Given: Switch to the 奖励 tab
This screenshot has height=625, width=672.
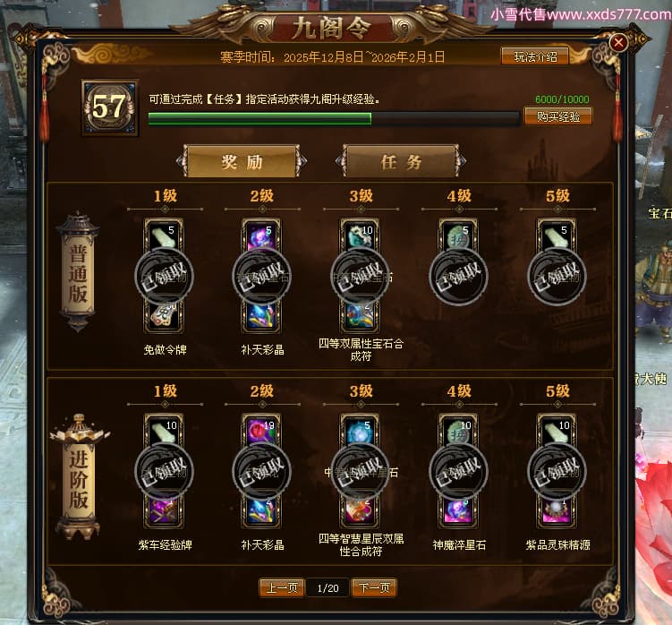Looking at the screenshot, I should [242, 162].
